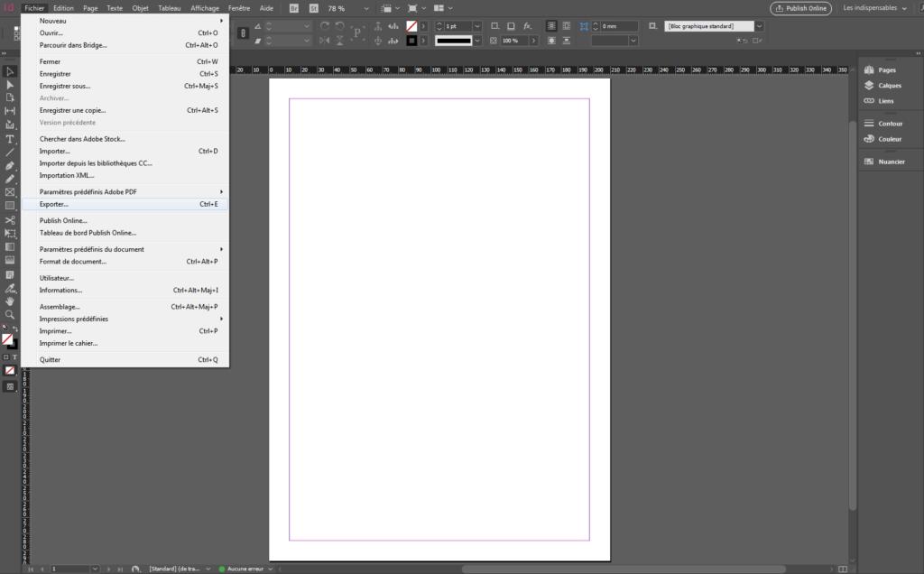
Task: Open Adobe Stock with St icon
Action: [x=313, y=8]
